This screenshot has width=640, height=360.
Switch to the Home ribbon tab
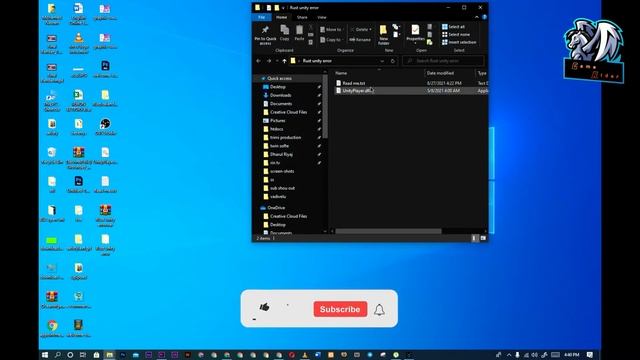click(x=282, y=17)
